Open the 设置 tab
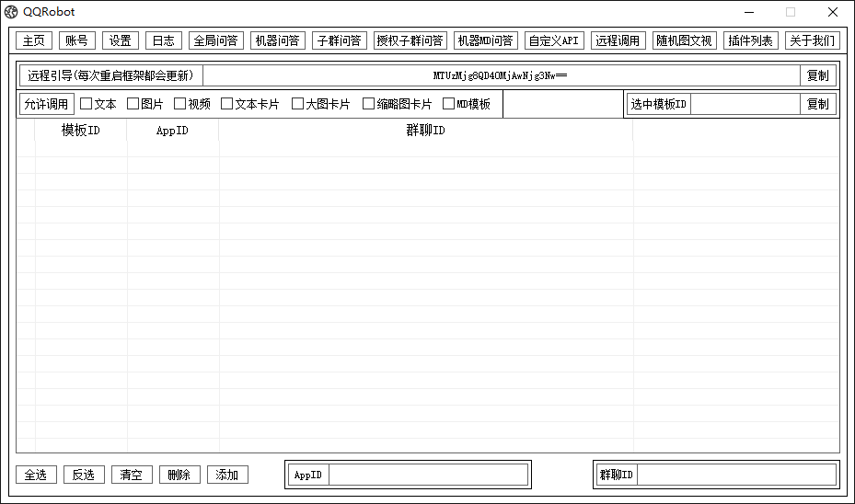 click(121, 40)
